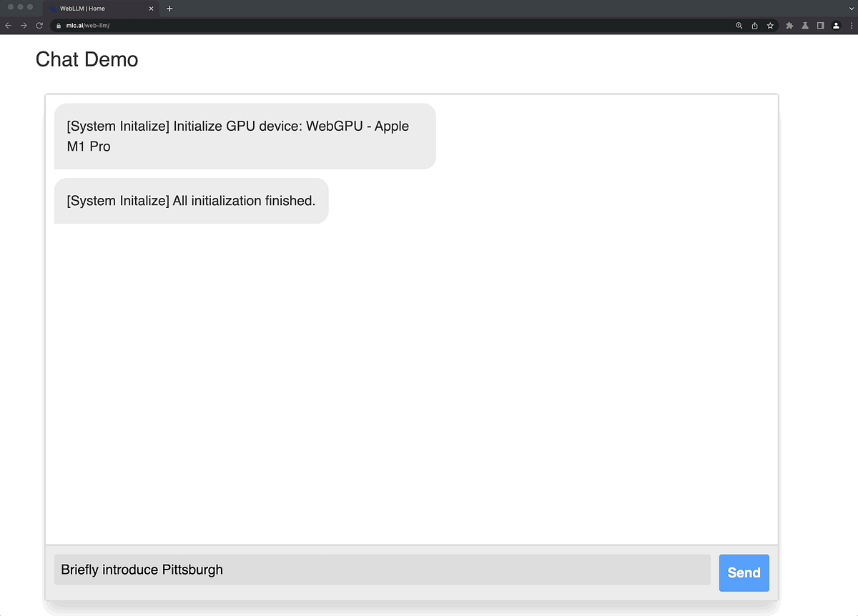
Task: Open a new tab with the plus button
Action: (x=169, y=9)
